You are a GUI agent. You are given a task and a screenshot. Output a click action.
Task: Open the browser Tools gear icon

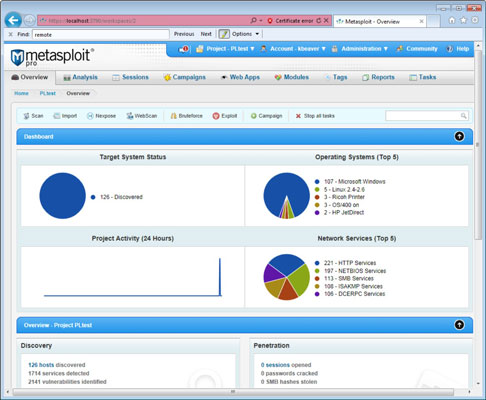(475, 20)
